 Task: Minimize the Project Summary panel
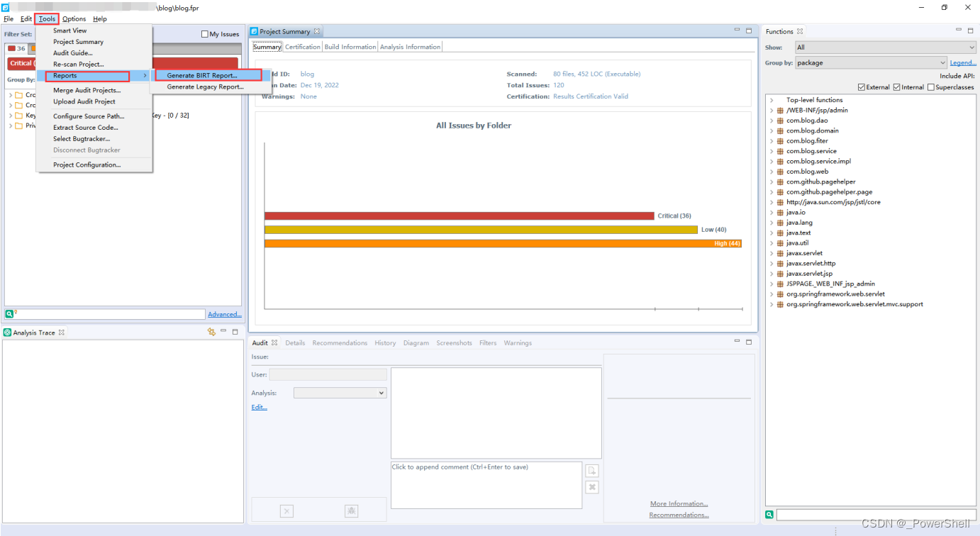pyautogui.click(x=737, y=30)
